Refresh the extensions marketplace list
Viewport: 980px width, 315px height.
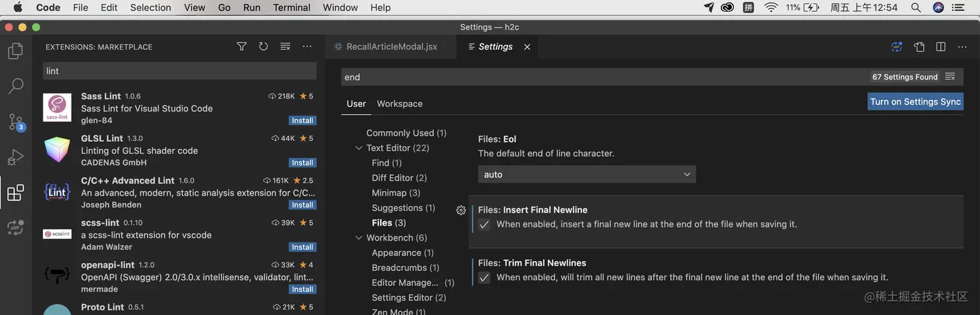pyautogui.click(x=263, y=47)
